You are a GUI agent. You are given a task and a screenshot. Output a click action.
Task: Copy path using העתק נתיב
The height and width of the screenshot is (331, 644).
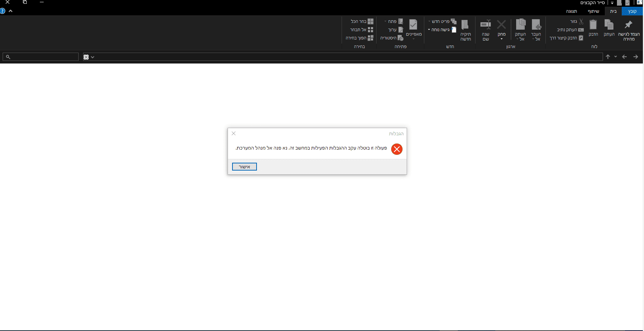(570, 30)
